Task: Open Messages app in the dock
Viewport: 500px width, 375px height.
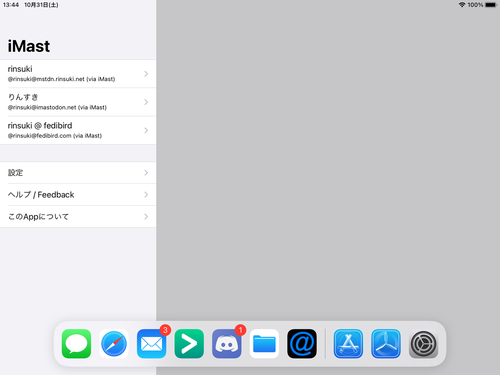Action: 76,344
